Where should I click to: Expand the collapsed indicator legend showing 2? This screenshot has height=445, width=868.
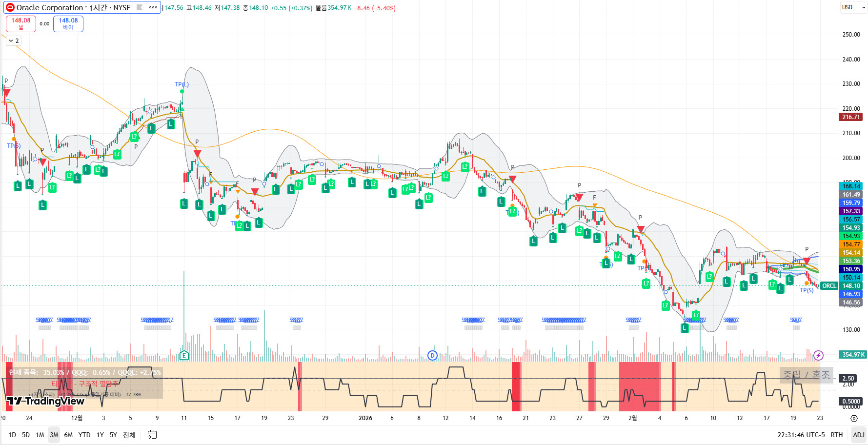[14, 41]
